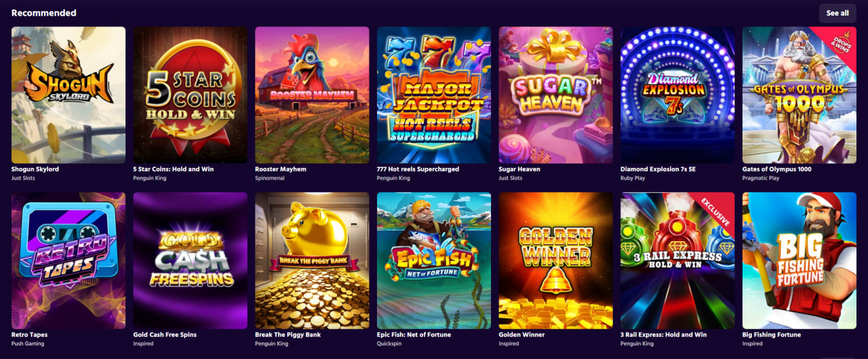Viewport: 868px width, 359px height.
Task: Click the Gates of Olympus 1000 title text
Action: (776, 169)
